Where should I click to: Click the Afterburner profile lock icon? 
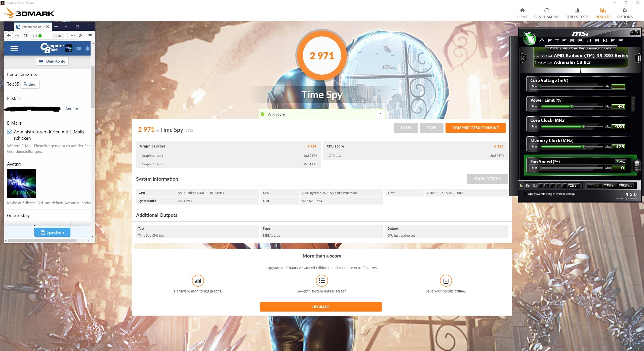coord(521,185)
